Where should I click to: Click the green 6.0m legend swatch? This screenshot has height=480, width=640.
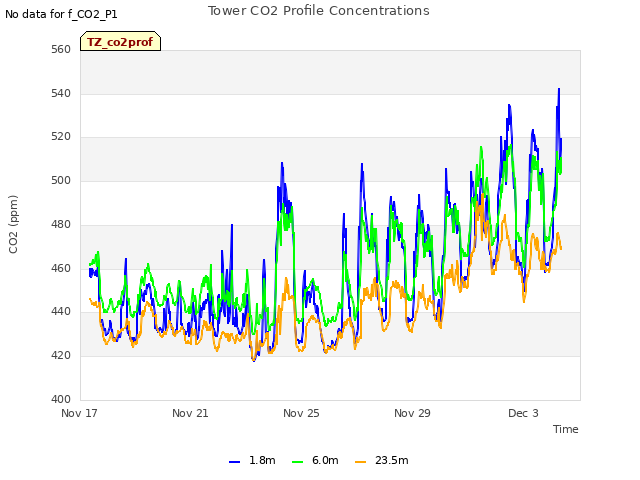298,461
